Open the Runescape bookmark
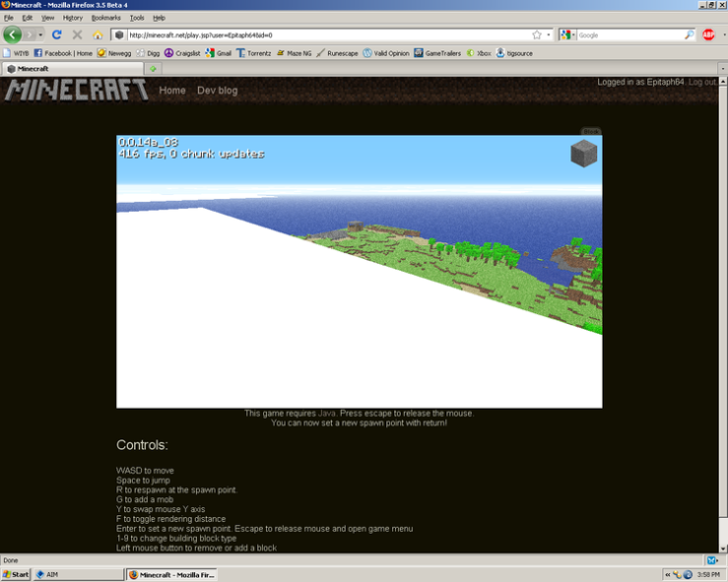 pyautogui.click(x=338, y=53)
